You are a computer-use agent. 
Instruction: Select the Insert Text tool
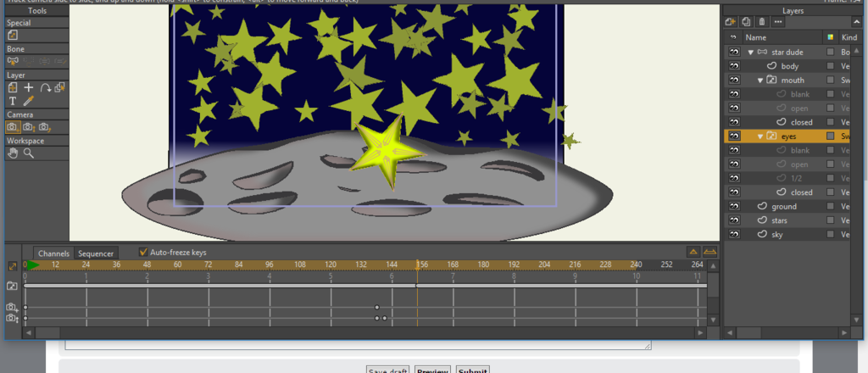point(13,101)
